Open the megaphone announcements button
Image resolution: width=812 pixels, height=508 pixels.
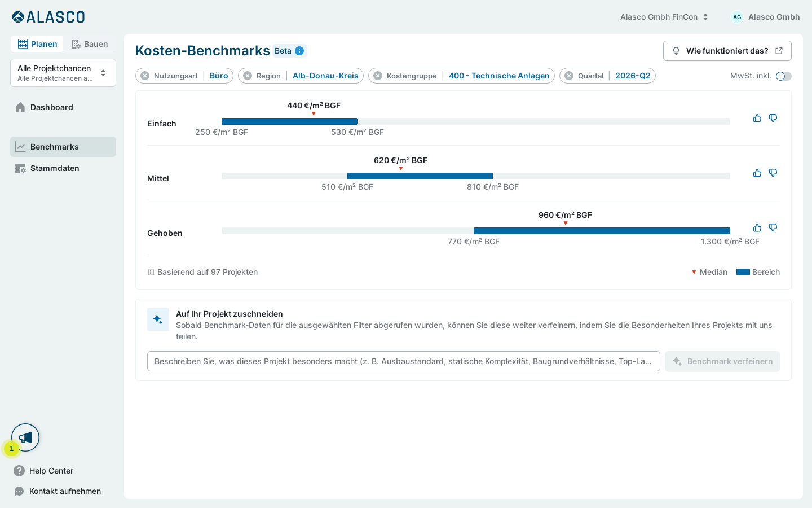pos(25,437)
